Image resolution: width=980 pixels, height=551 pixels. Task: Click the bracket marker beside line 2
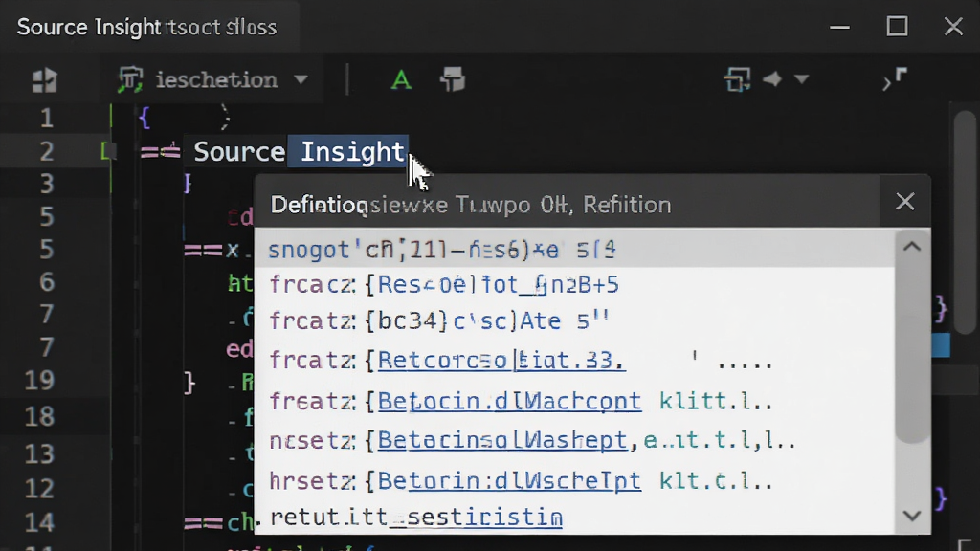tap(108, 150)
